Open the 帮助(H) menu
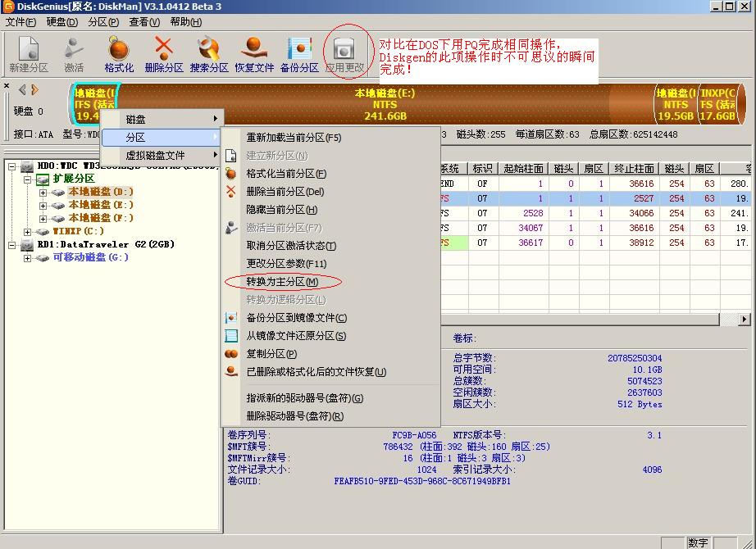This screenshot has width=756, height=549. tap(185, 22)
